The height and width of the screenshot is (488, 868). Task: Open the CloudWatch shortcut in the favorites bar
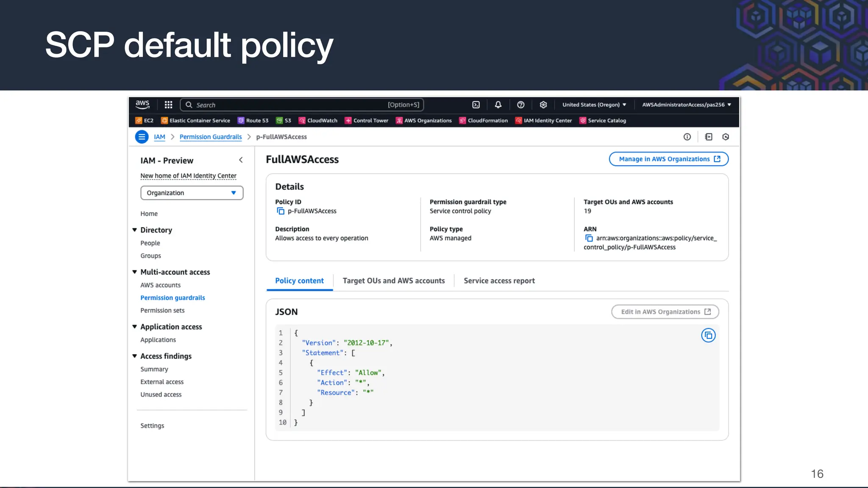pos(318,121)
